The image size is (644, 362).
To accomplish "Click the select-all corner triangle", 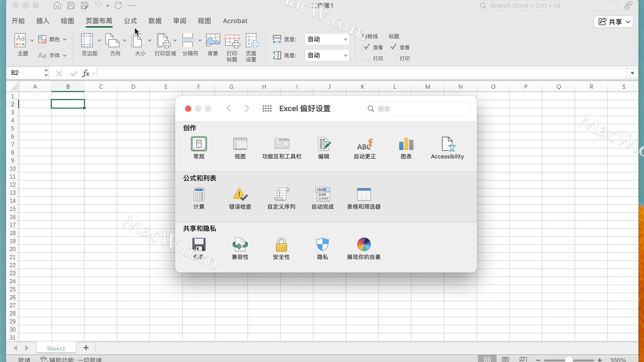I will (x=13, y=87).
